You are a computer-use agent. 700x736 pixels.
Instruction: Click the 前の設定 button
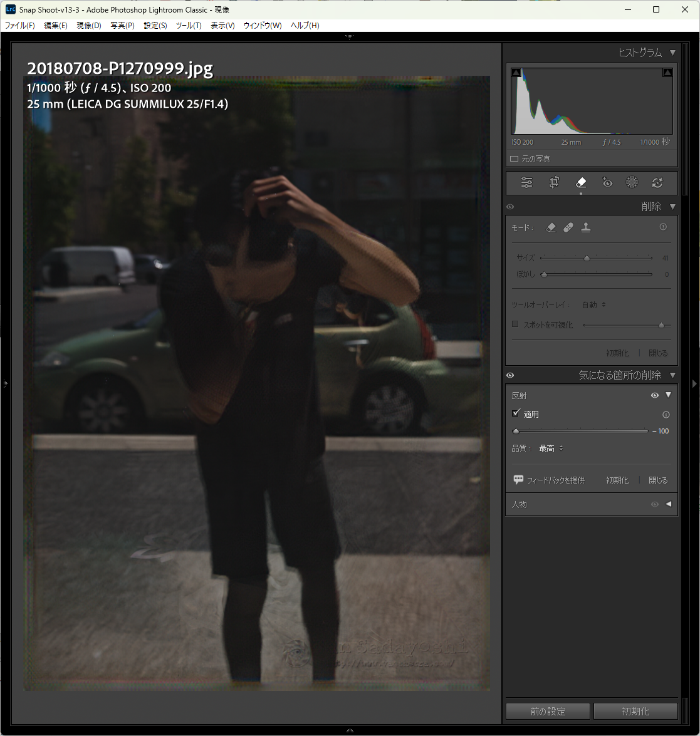click(548, 712)
